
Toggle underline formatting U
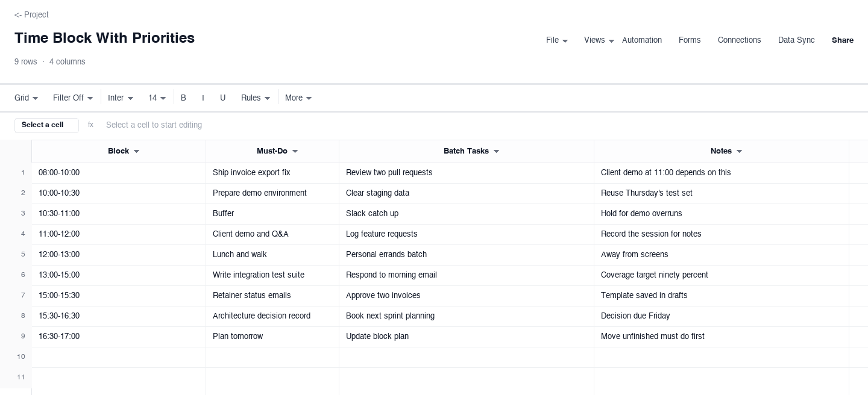point(222,98)
